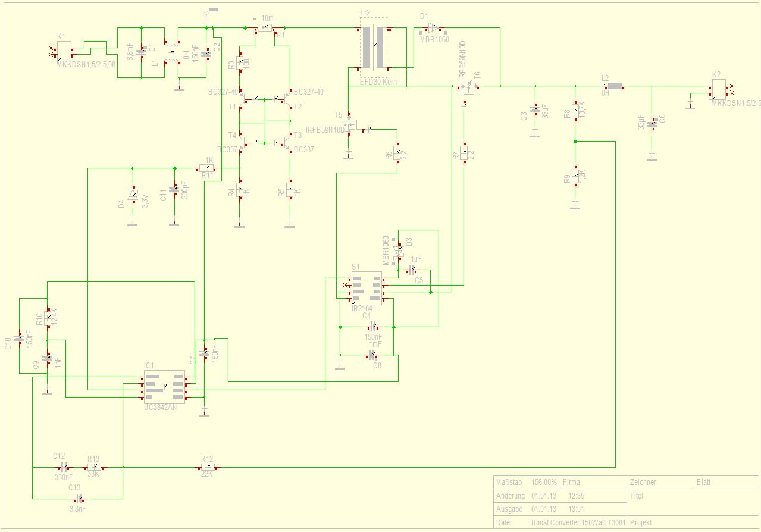Click the 'Datei' title block field

[504, 522]
